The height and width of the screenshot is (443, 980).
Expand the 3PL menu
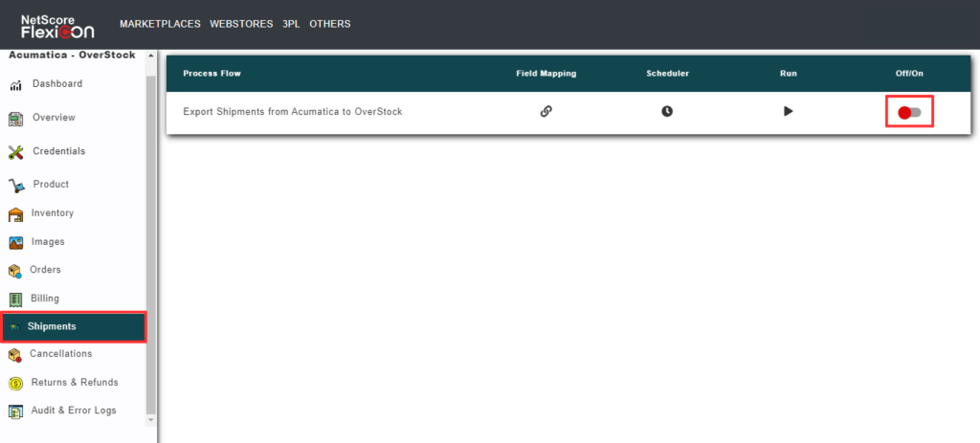[291, 24]
